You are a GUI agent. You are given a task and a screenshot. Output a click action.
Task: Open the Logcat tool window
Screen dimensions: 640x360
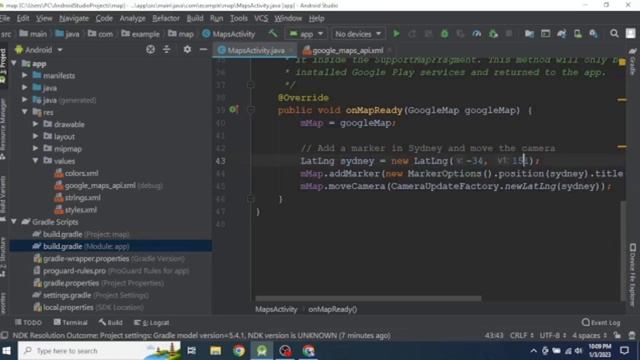coord(151,322)
